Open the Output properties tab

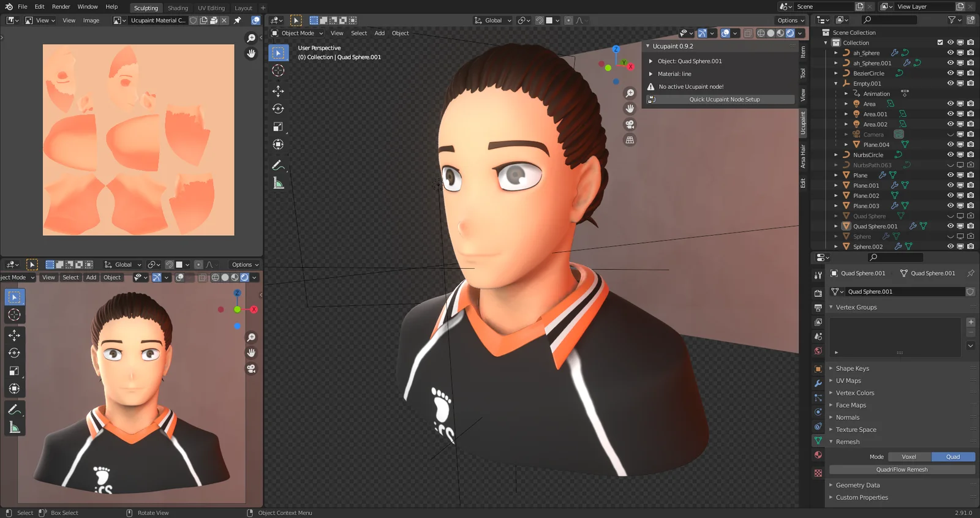[x=818, y=307]
